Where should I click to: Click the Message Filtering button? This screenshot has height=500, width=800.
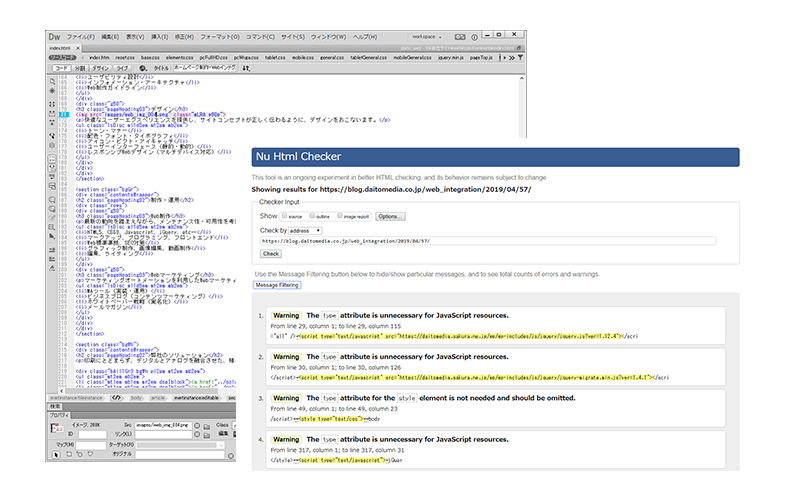276,285
